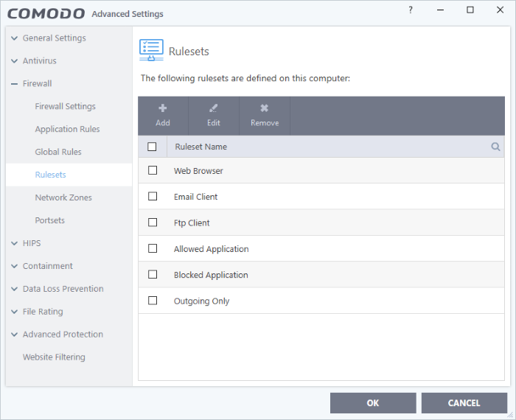The height and width of the screenshot is (420, 516).
Task: Tick the select-all checkbox in header
Action: tap(152, 147)
